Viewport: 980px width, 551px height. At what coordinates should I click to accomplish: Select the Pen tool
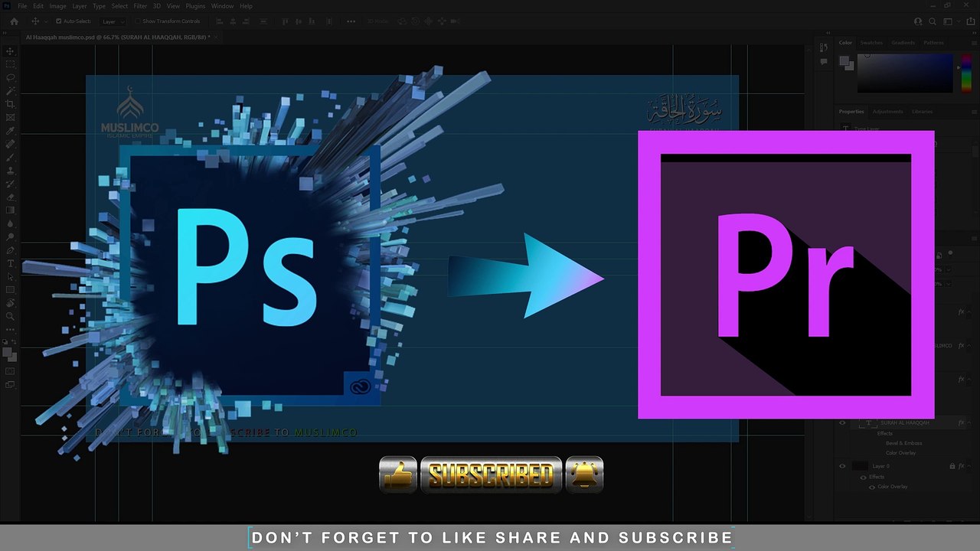point(10,250)
